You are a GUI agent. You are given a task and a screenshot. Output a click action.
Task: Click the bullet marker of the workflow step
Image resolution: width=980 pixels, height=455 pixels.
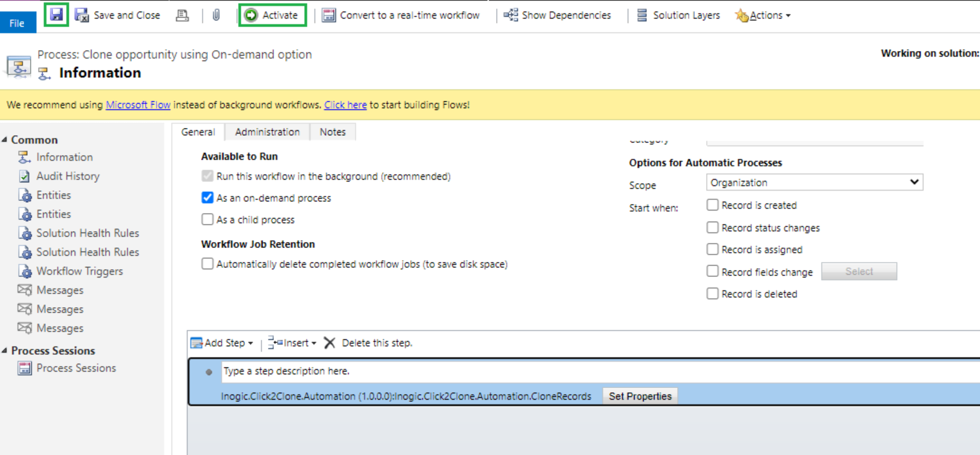pos(209,372)
